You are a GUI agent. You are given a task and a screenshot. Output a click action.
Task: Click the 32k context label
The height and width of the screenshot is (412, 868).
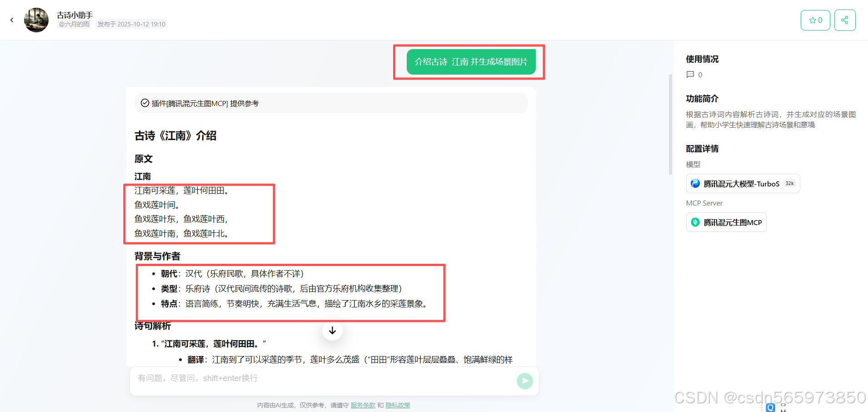click(x=790, y=184)
